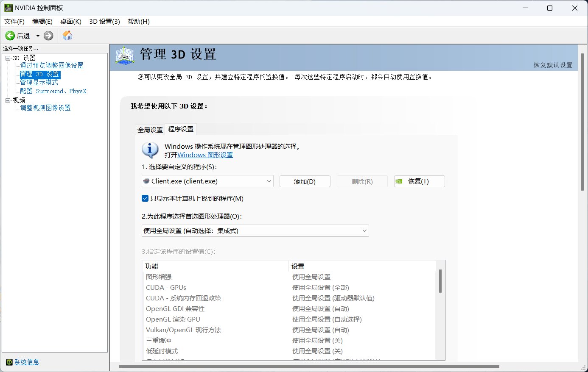Go to the Home page icon
Screen dimensions: 588x372
click(67, 36)
